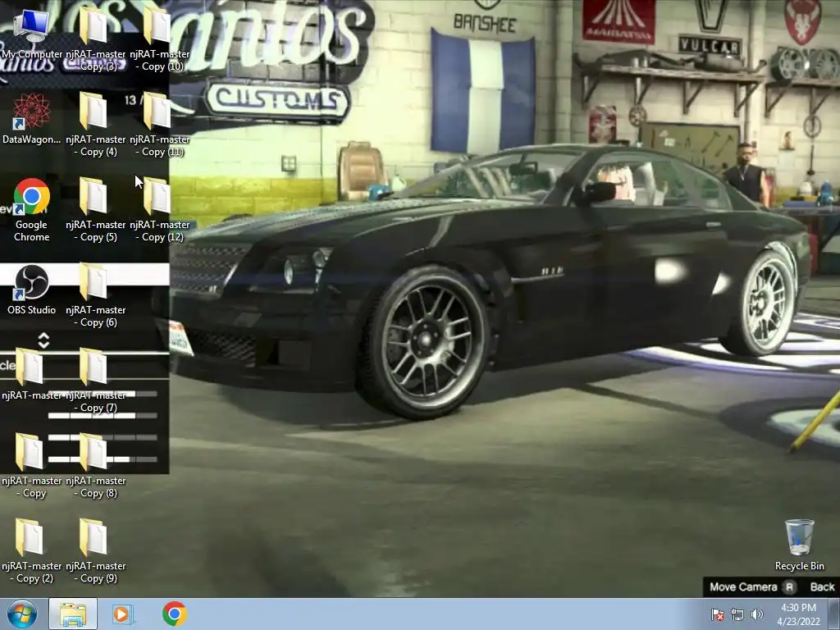Image resolution: width=840 pixels, height=630 pixels.
Task: Open the OBS Studio desktop shortcut
Action: 31,290
